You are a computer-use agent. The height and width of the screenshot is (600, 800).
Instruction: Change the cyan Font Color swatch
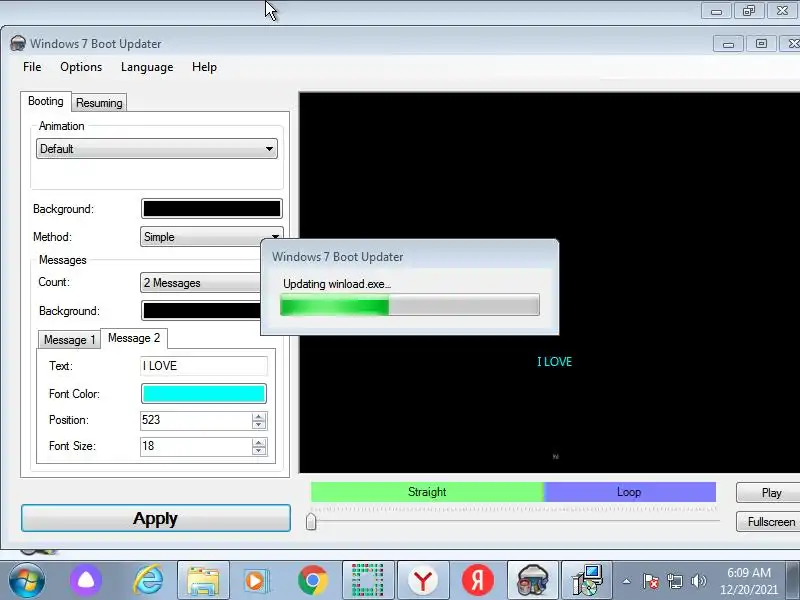[x=204, y=394]
